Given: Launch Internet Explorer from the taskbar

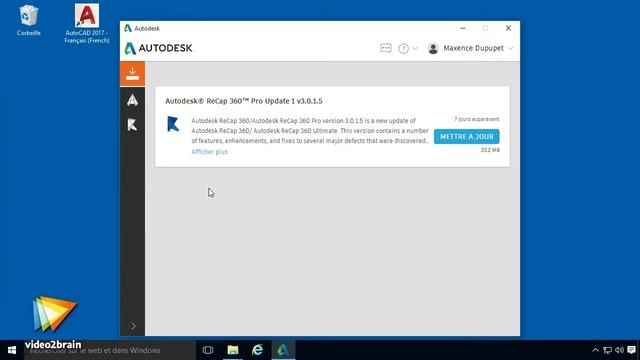Looking at the screenshot, I should [x=257, y=350].
